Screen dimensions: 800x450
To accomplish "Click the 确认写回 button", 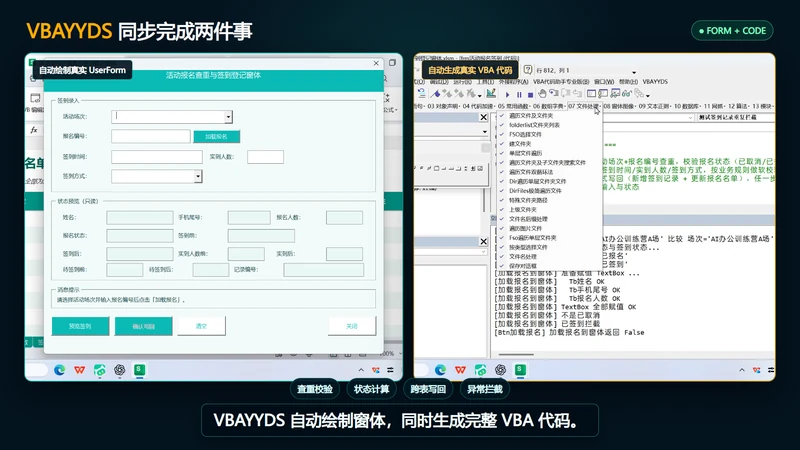I will pos(143,326).
